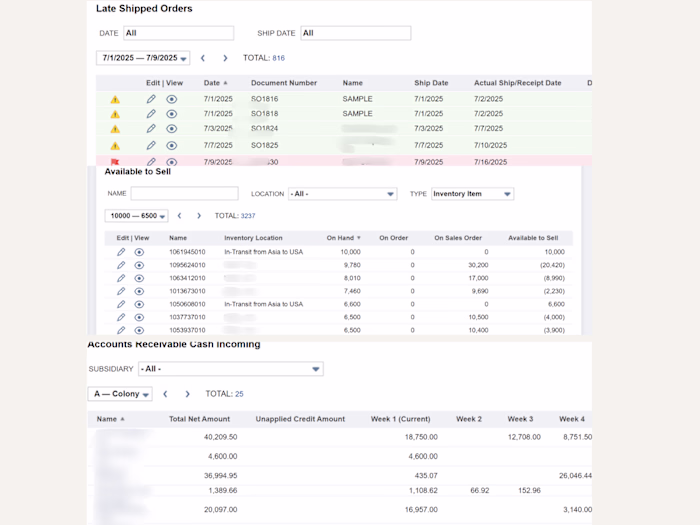This screenshot has width=700, height=525.
Task: Sort inventory by Available to Sell column
Action: tap(533, 238)
